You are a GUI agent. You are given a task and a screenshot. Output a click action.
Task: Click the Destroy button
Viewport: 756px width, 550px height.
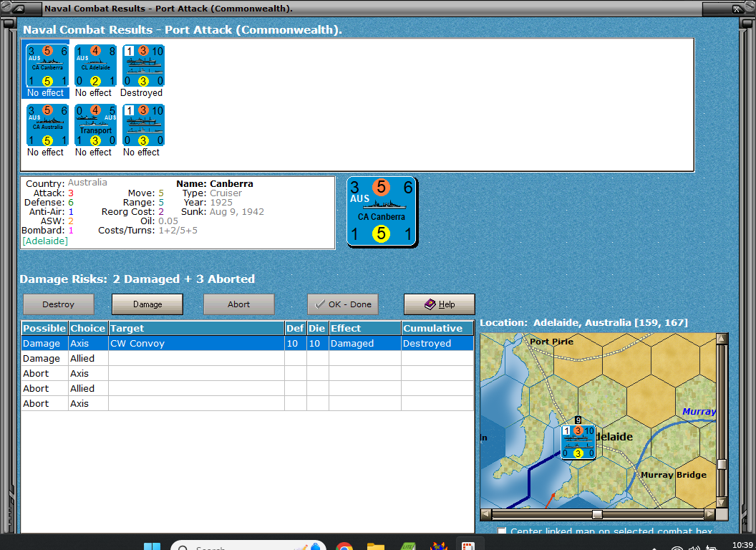[58, 304]
